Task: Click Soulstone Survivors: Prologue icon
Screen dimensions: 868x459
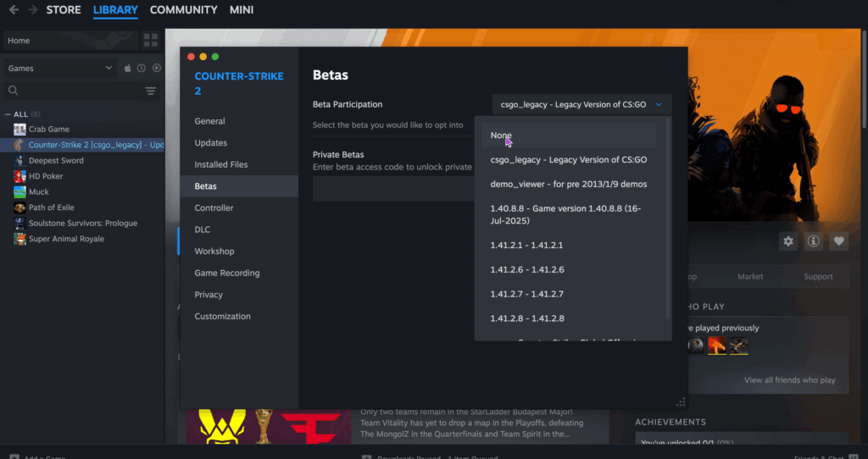Action: tap(20, 224)
